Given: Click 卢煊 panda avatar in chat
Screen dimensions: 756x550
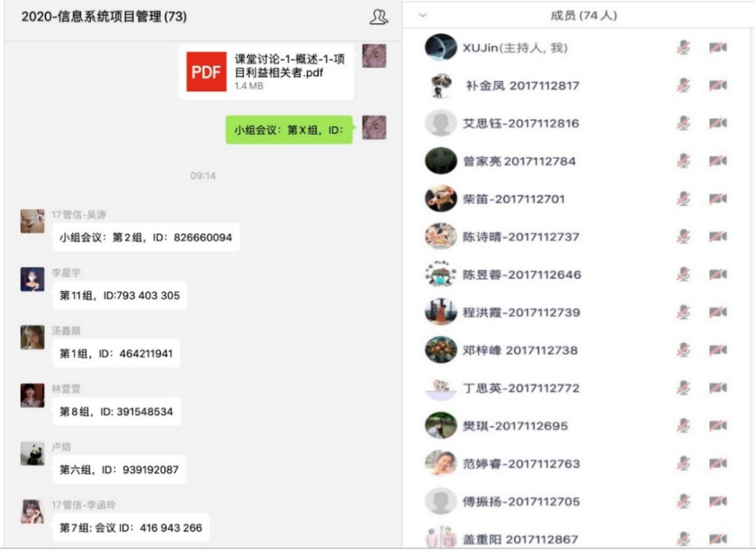Looking at the screenshot, I should (33, 454).
